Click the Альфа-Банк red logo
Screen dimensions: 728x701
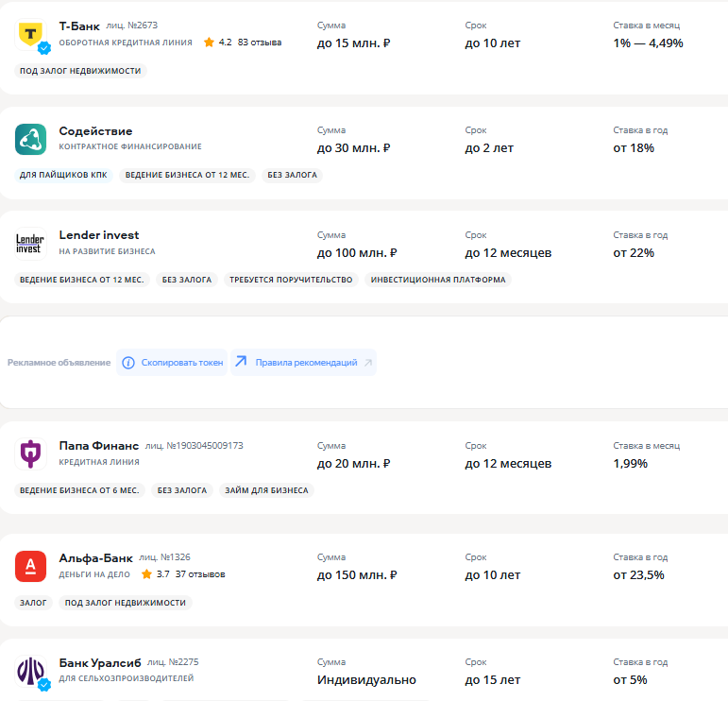pos(30,566)
